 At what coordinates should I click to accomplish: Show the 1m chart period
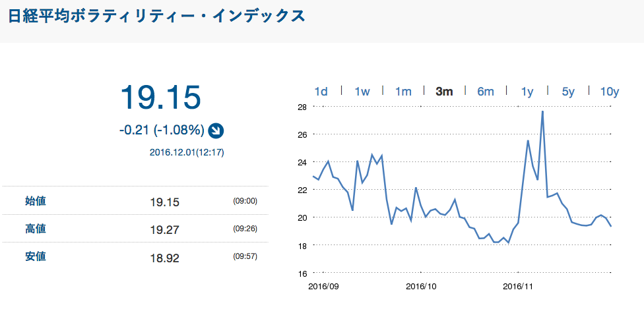click(403, 92)
